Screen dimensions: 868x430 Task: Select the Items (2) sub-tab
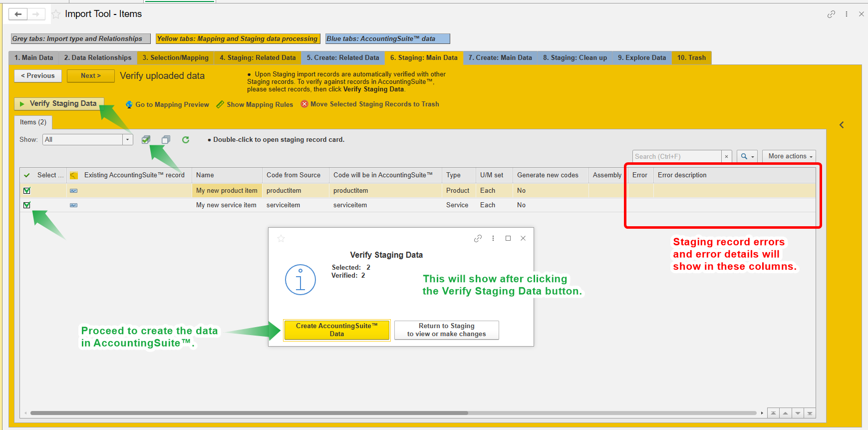click(x=33, y=122)
